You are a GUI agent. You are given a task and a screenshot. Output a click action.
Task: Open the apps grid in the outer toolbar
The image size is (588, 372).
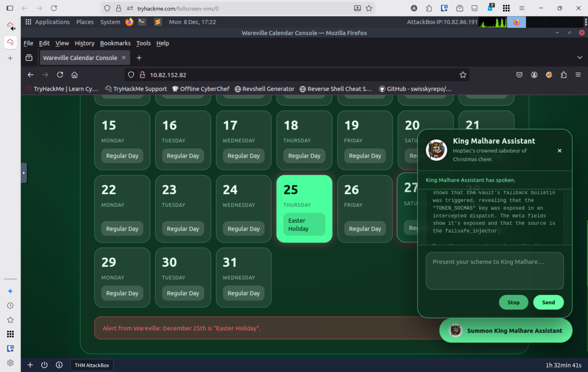[506, 8]
